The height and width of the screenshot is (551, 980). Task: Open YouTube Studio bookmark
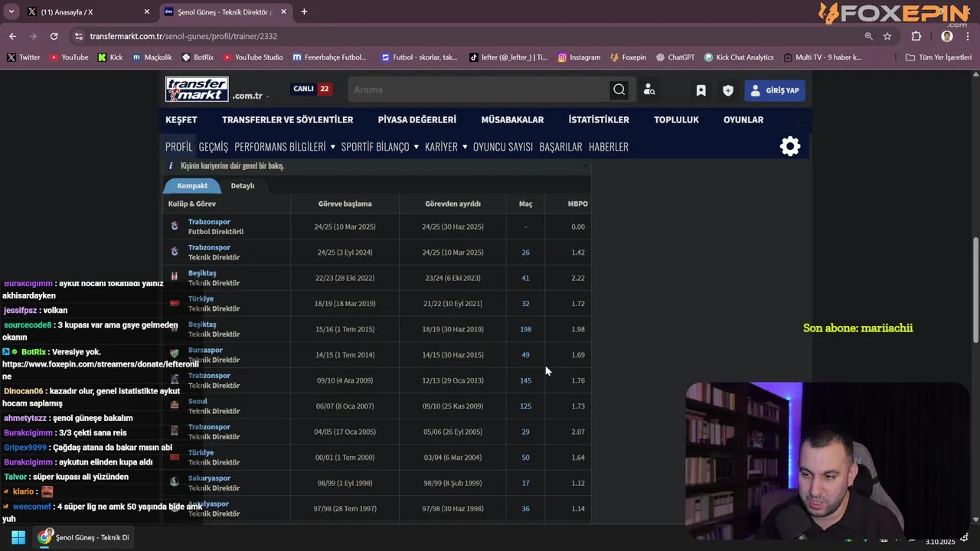(x=253, y=57)
